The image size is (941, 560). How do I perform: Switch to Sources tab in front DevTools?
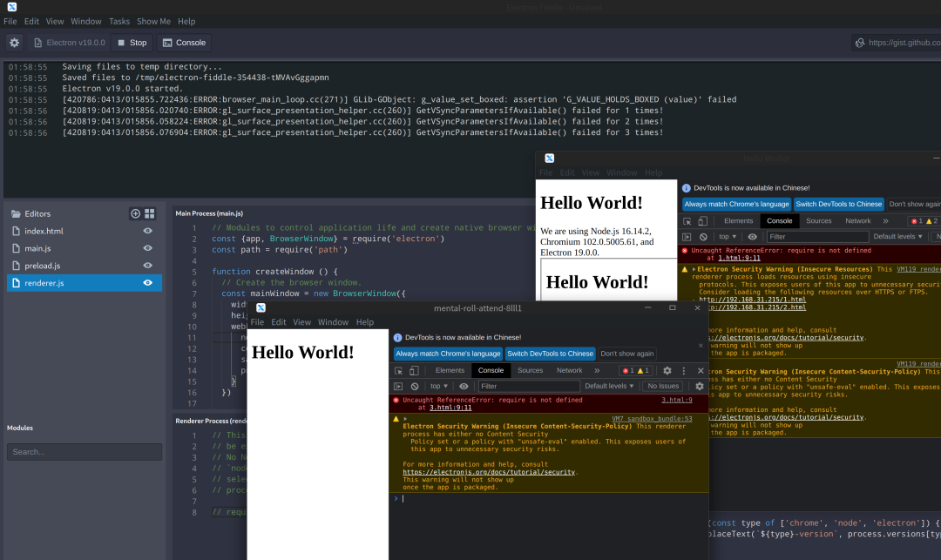(530, 370)
